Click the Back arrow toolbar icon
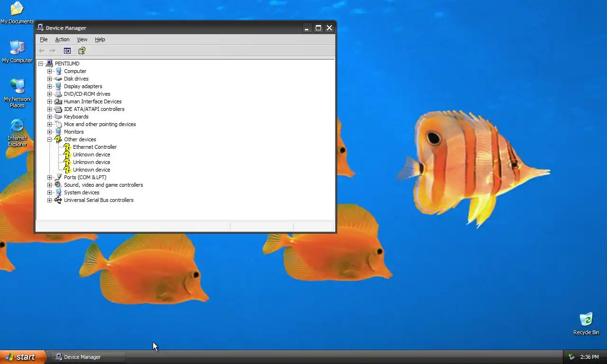The image size is (607, 364). coord(42,51)
